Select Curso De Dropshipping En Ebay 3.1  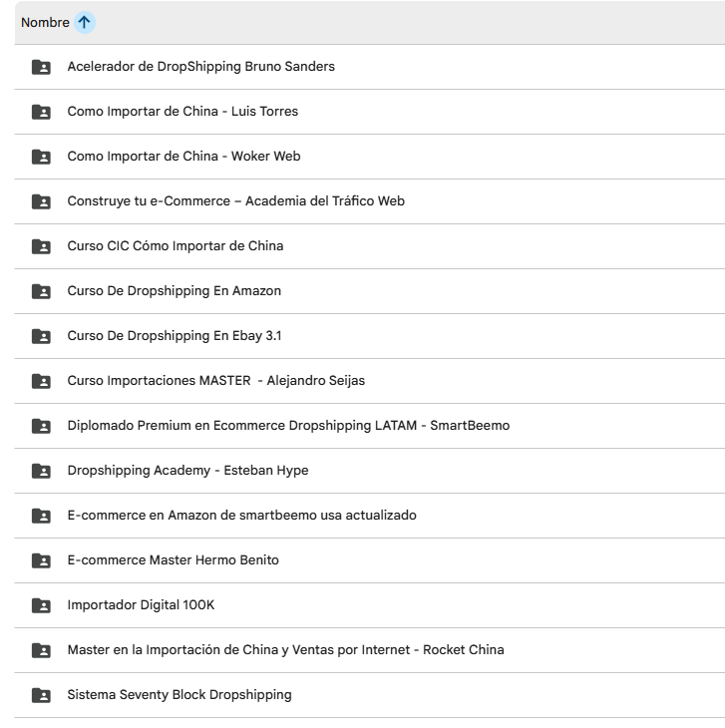pos(174,336)
